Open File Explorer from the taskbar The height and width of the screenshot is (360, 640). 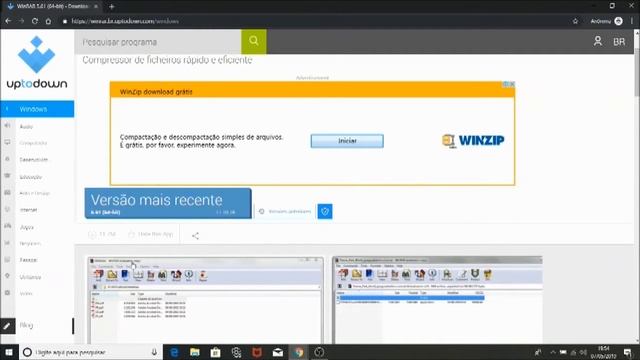point(195,352)
